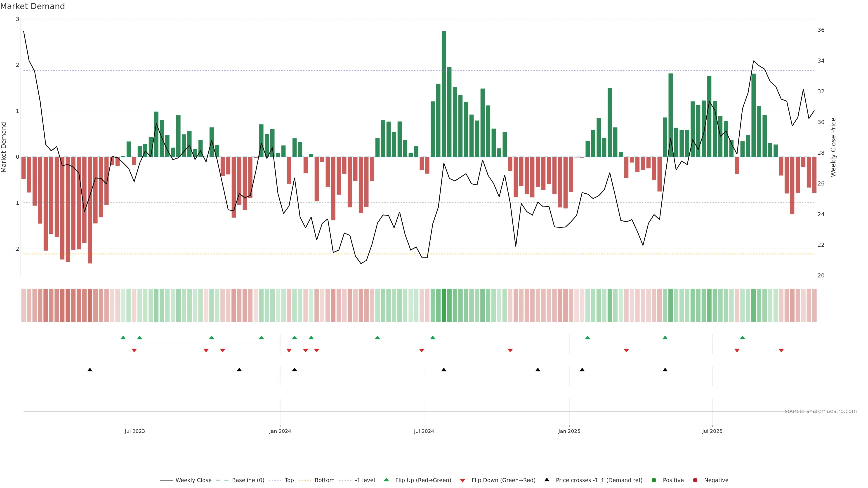
Task: Click the last green flip-up triangle marker
Action: 742,338
